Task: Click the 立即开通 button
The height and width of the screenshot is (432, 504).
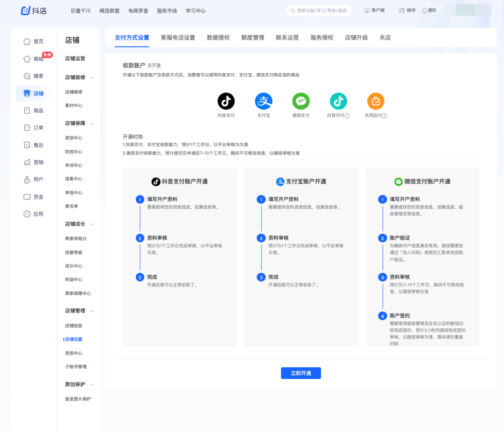Action: [x=301, y=373]
